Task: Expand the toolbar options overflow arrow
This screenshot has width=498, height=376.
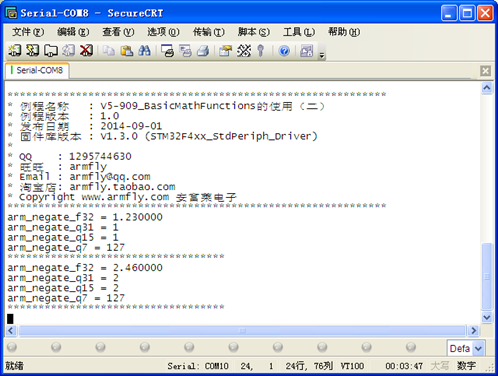Action: [322, 55]
